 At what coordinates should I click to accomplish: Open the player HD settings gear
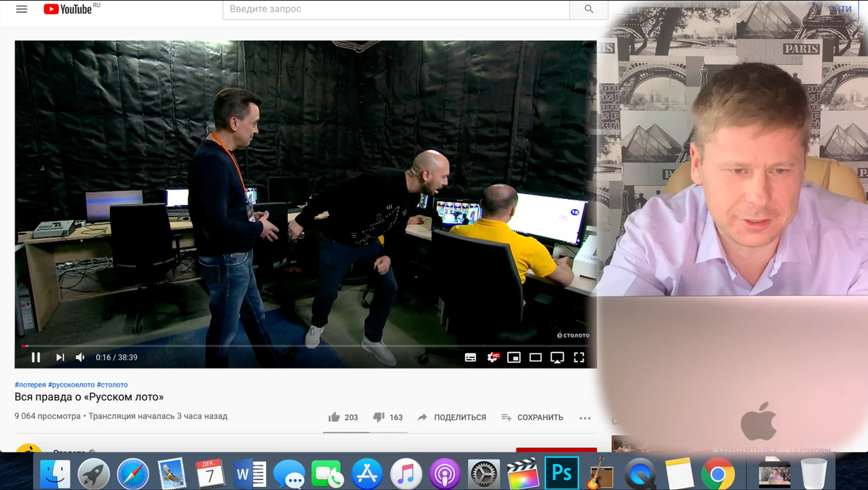click(493, 357)
